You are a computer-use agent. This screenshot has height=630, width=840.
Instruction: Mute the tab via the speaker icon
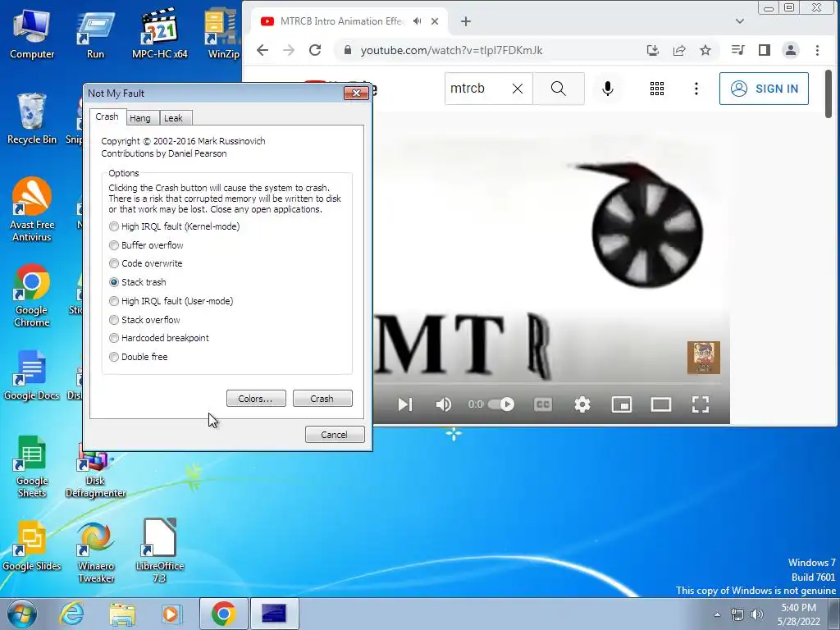click(x=418, y=21)
